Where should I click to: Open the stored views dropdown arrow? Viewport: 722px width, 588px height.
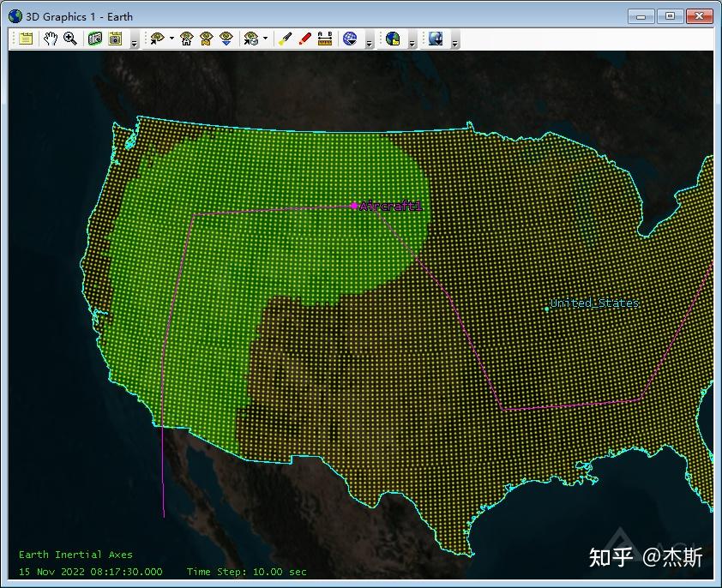[x=265, y=39]
